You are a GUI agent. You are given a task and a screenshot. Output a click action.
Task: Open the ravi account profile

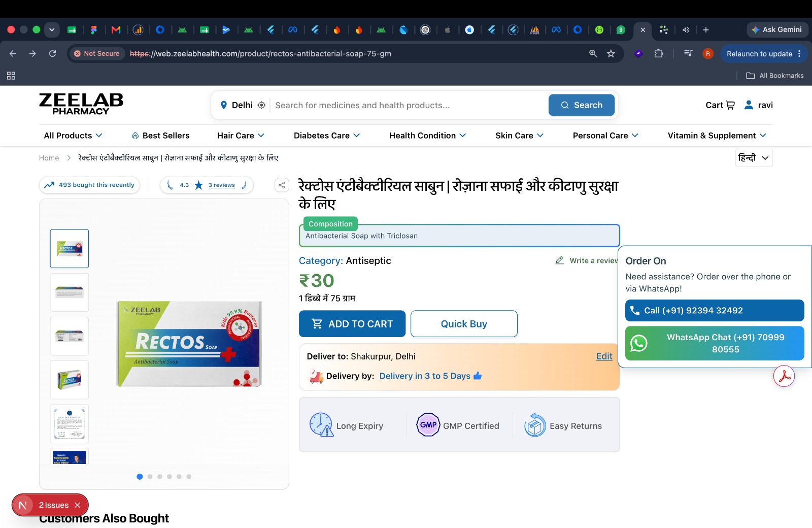(x=759, y=105)
